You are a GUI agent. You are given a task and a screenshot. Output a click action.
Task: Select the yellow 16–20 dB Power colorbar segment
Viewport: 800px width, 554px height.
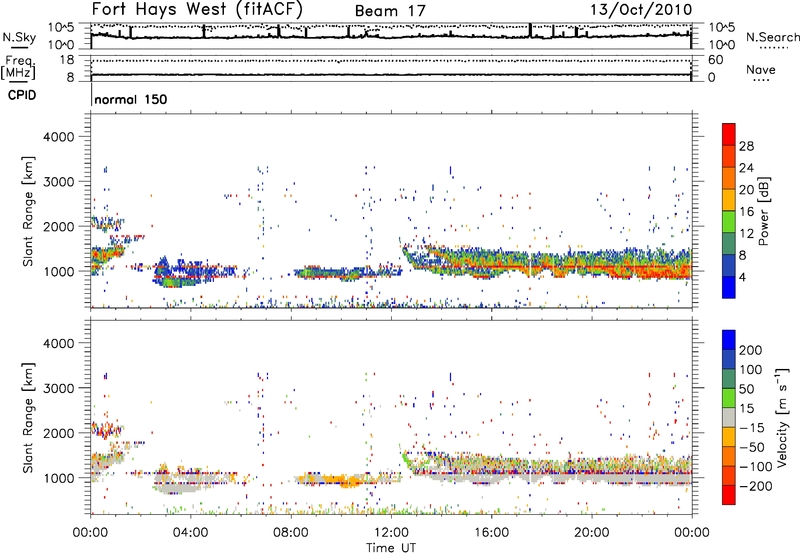pos(729,200)
